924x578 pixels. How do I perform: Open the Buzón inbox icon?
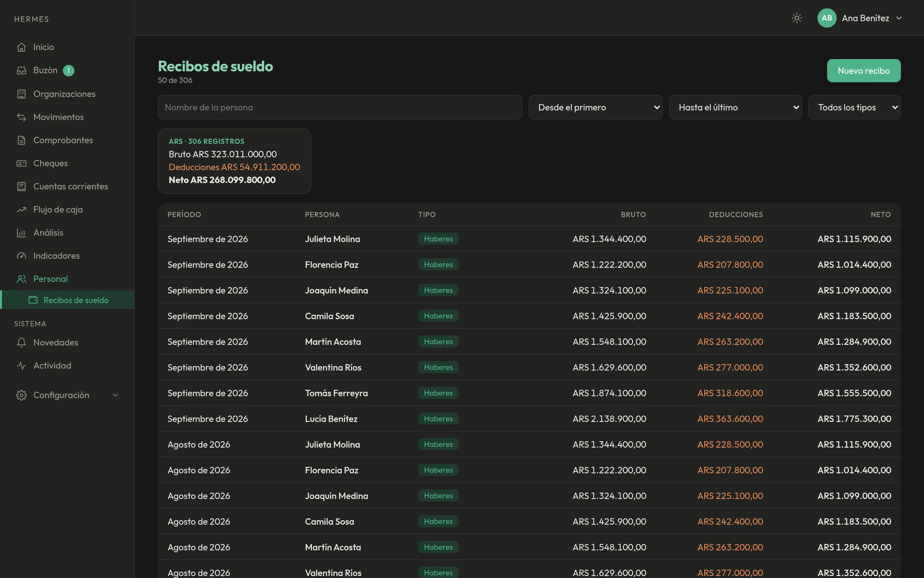[21, 70]
